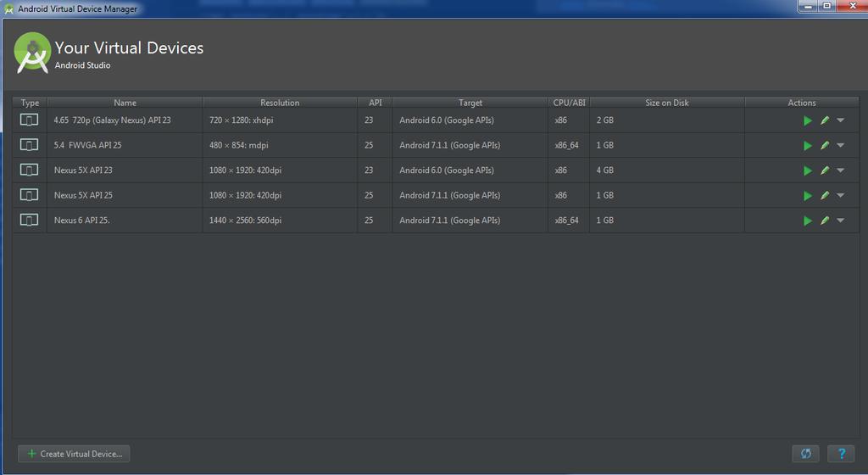Launch the 4.65 720p (Galaxy Nexus) API 23 emulator
Screen dimensions: 868x475
tap(808, 120)
